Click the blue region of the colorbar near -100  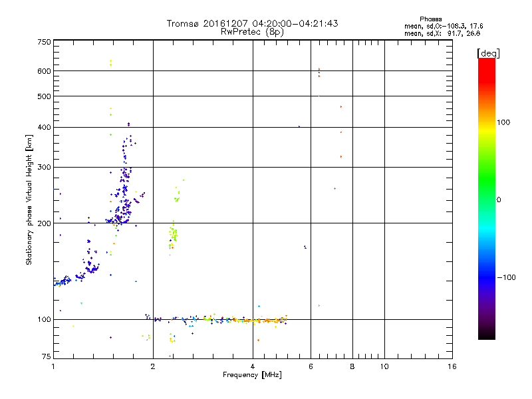(487, 277)
